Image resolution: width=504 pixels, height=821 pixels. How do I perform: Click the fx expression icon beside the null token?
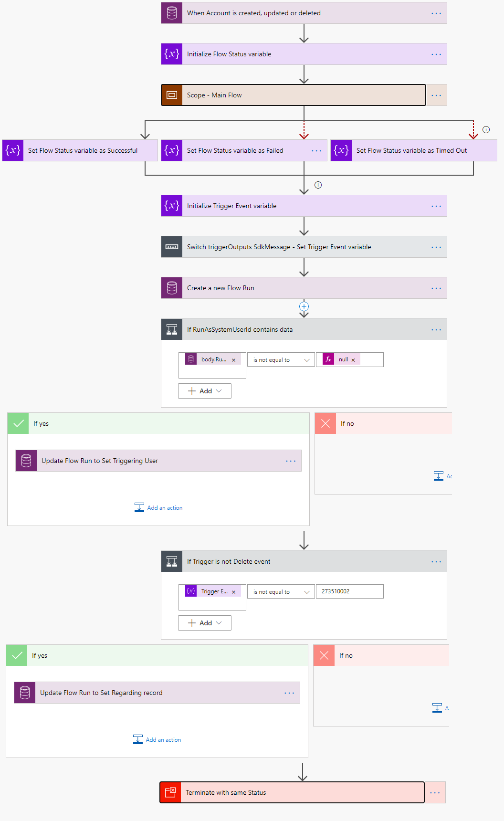pyautogui.click(x=328, y=359)
